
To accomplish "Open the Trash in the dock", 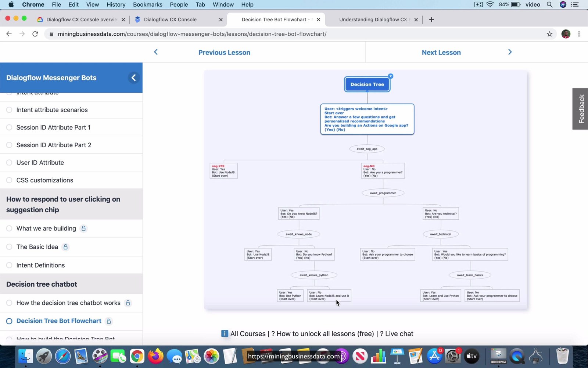I will (x=562, y=356).
